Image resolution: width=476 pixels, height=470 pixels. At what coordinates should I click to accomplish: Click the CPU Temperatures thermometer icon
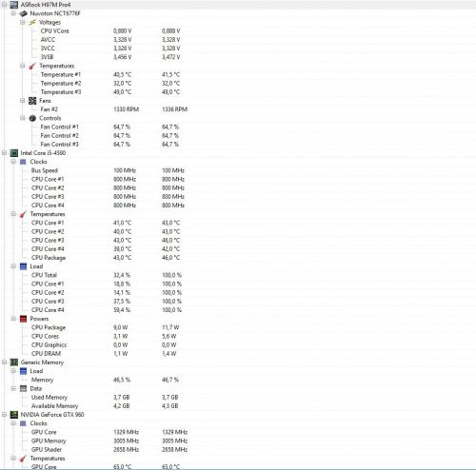[x=23, y=214]
